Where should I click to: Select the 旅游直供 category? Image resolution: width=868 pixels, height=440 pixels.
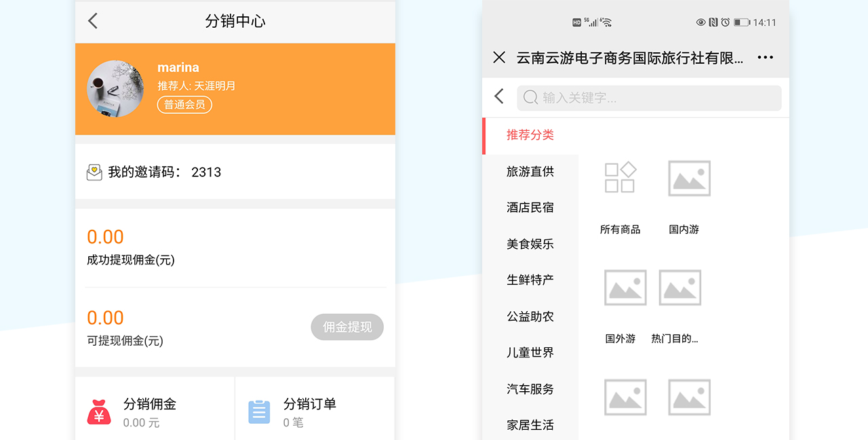pyautogui.click(x=530, y=172)
